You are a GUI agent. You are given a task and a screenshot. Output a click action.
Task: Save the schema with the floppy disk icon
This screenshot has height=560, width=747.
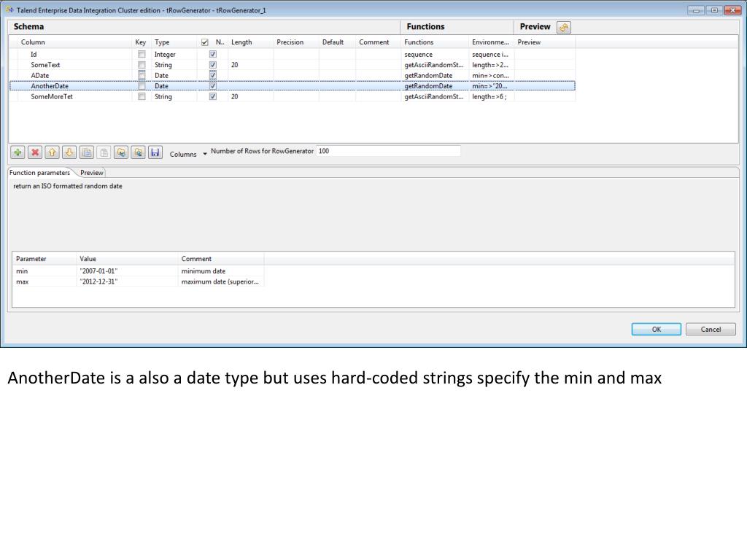pyautogui.click(x=155, y=152)
